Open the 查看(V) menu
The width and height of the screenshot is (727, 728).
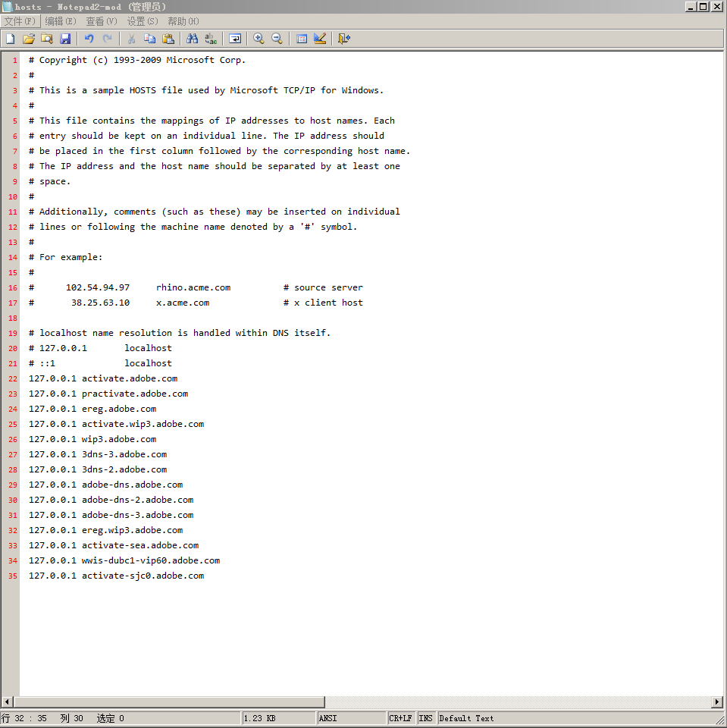(102, 21)
